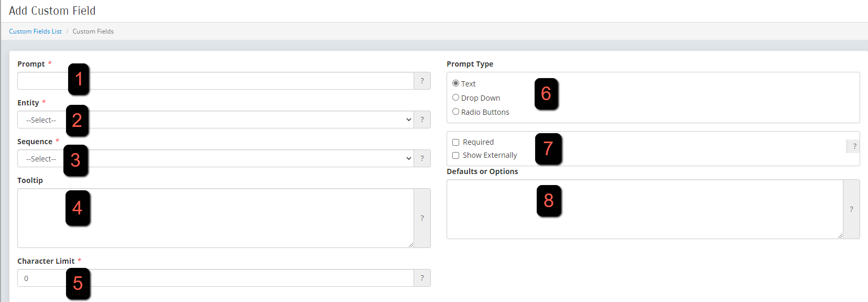The image size is (868, 302).
Task: Show Tooltip field help question mark
Action: [x=422, y=218]
